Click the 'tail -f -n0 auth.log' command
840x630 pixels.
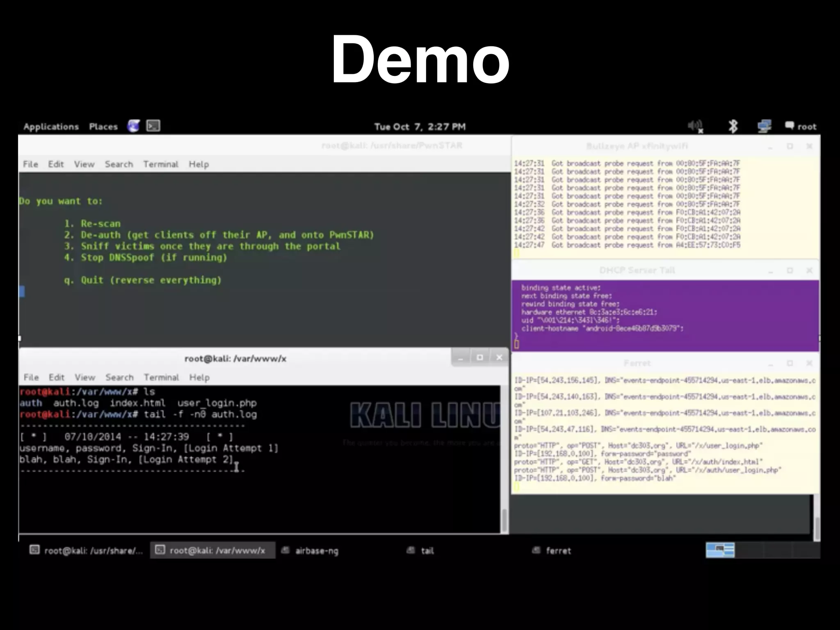point(200,414)
